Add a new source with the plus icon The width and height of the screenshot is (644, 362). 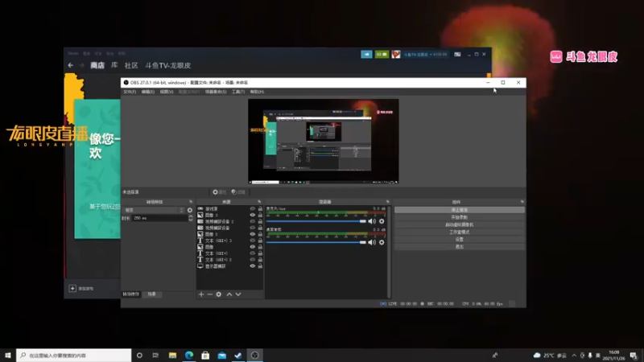(x=201, y=294)
